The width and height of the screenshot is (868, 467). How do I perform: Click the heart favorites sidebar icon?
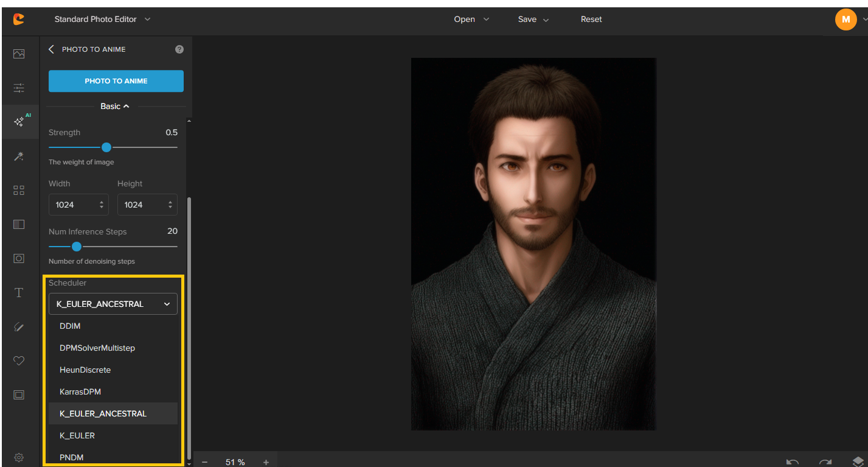[x=19, y=361]
